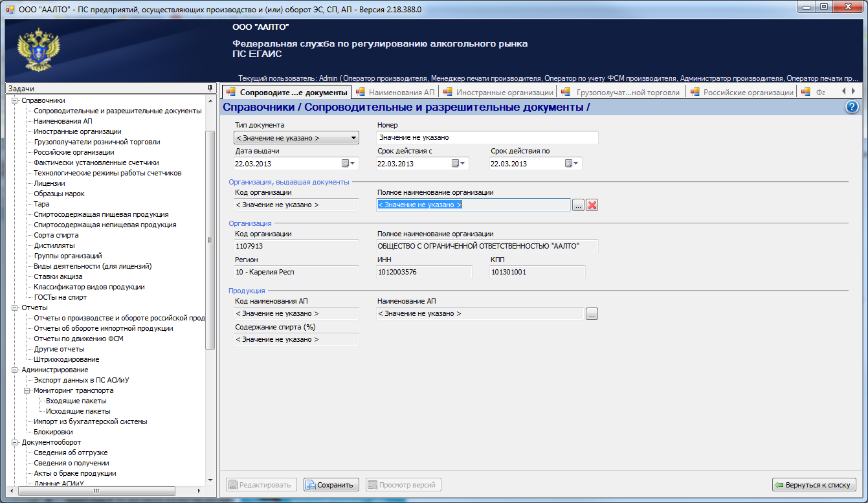Open the АП name picker ellipsis button
The width and height of the screenshot is (868, 503).
point(592,313)
